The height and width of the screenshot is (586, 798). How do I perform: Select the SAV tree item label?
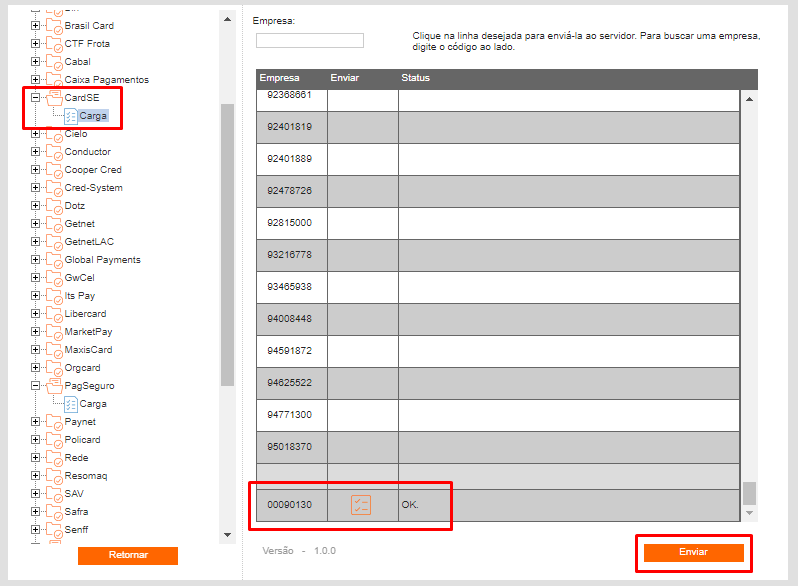74,494
